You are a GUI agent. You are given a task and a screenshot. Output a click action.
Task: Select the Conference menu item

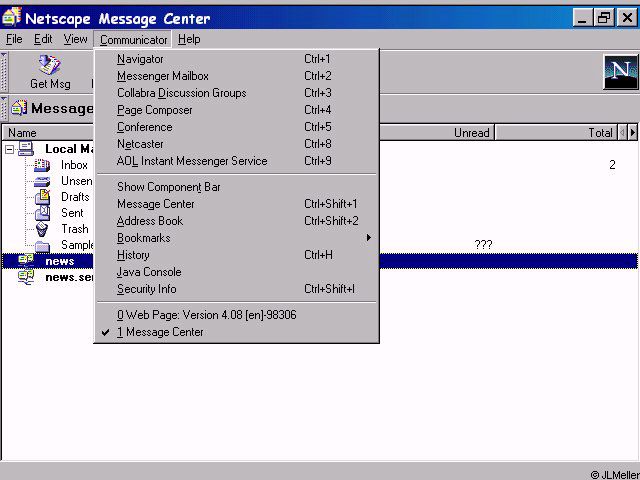coord(236,127)
